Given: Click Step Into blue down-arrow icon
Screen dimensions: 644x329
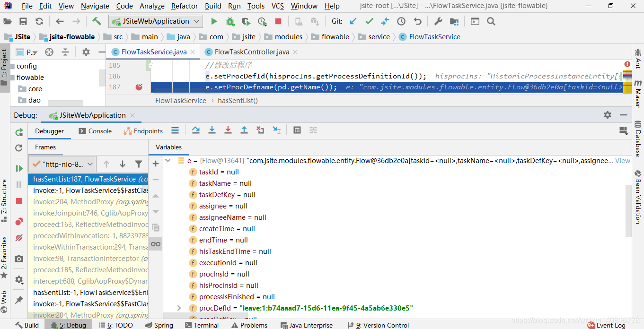Looking at the screenshot, I should coord(212,130).
